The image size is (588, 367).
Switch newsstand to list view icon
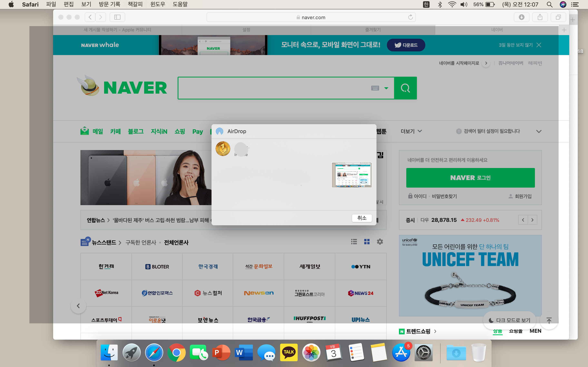tap(354, 242)
